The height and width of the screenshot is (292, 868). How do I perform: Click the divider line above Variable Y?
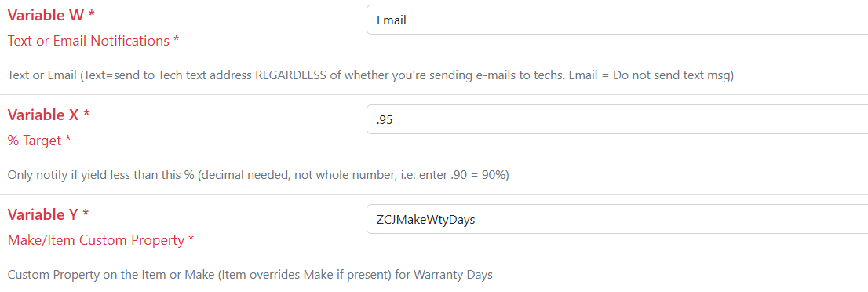[x=434, y=195]
